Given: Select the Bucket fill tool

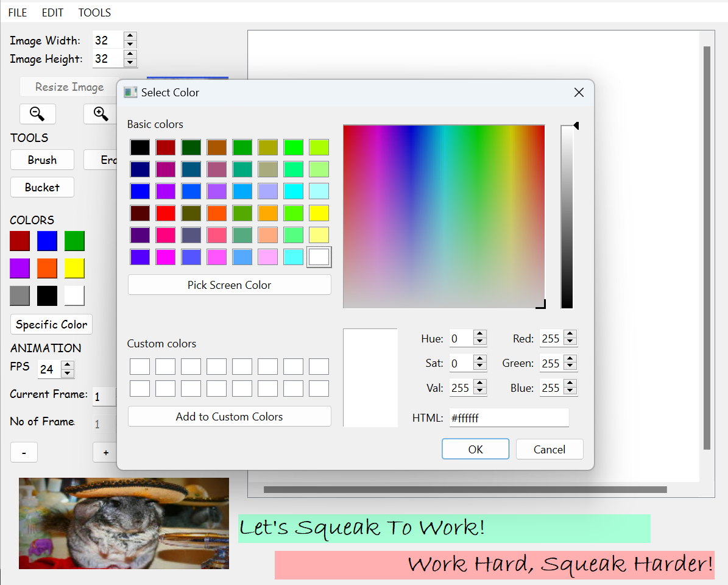Looking at the screenshot, I should [x=42, y=188].
